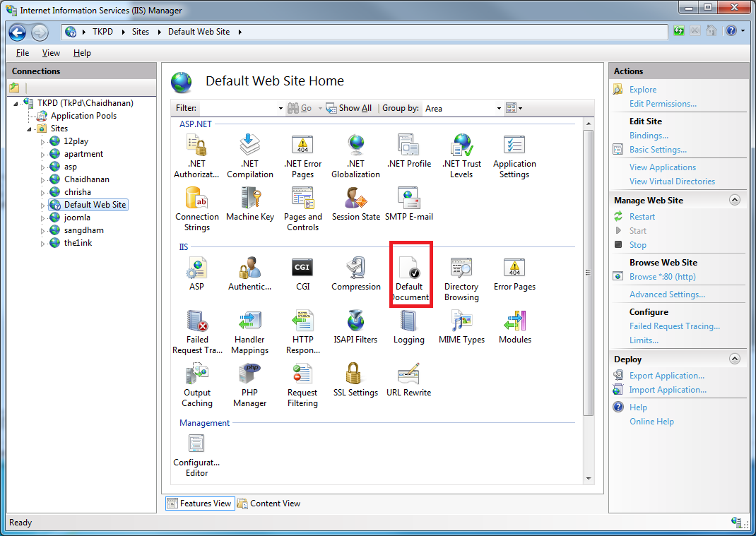The height and width of the screenshot is (536, 756).
Task: Expand the joomla site tree node
Action: pos(42,218)
